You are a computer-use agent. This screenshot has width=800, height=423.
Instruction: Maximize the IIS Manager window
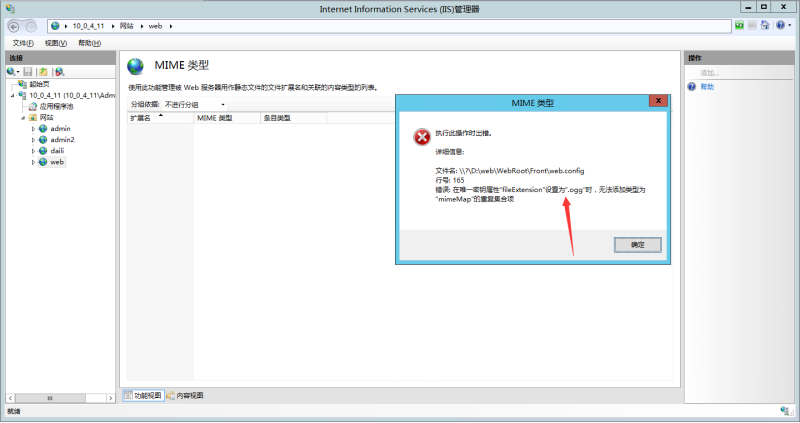pos(764,7)
